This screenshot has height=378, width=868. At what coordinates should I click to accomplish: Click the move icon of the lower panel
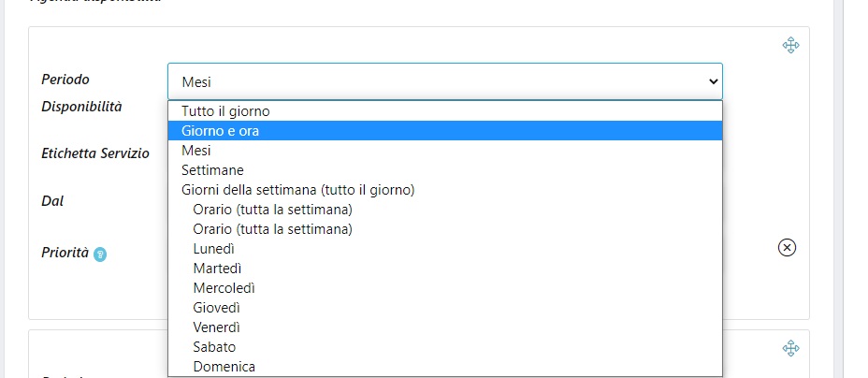click(x=790, y=348)
